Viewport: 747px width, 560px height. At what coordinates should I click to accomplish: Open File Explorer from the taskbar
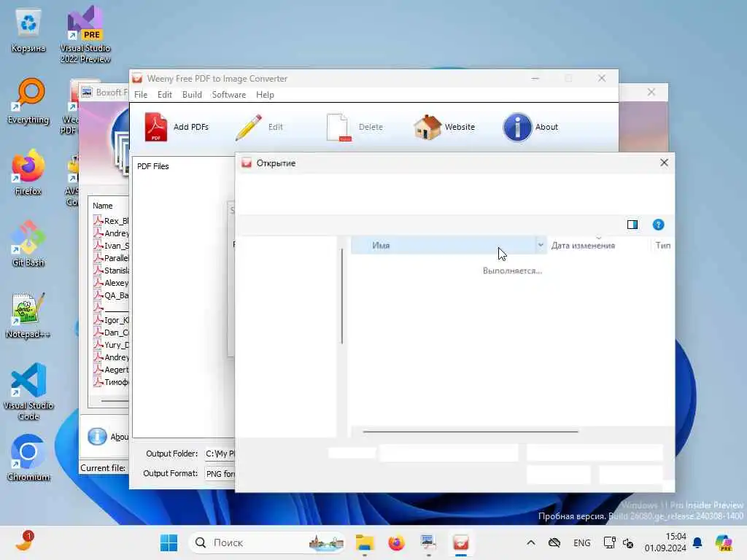click(365, 542)
